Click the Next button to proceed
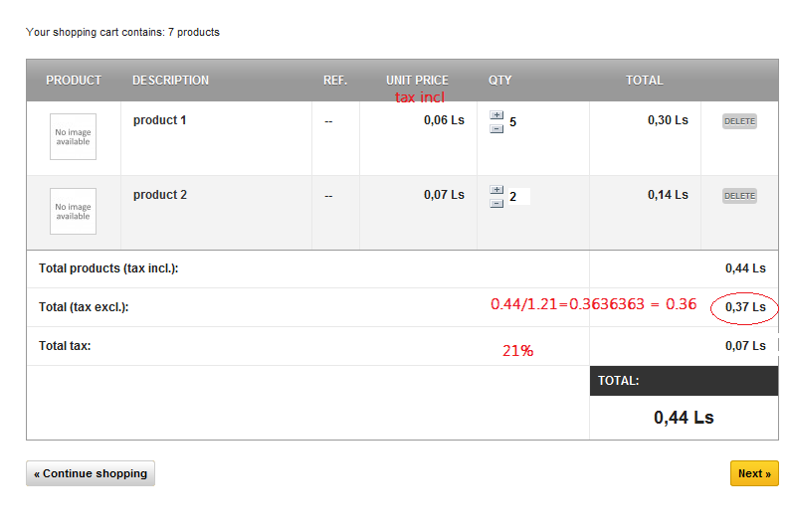The width and height of the screenshot is (792, 532). (x=754, y=473)
